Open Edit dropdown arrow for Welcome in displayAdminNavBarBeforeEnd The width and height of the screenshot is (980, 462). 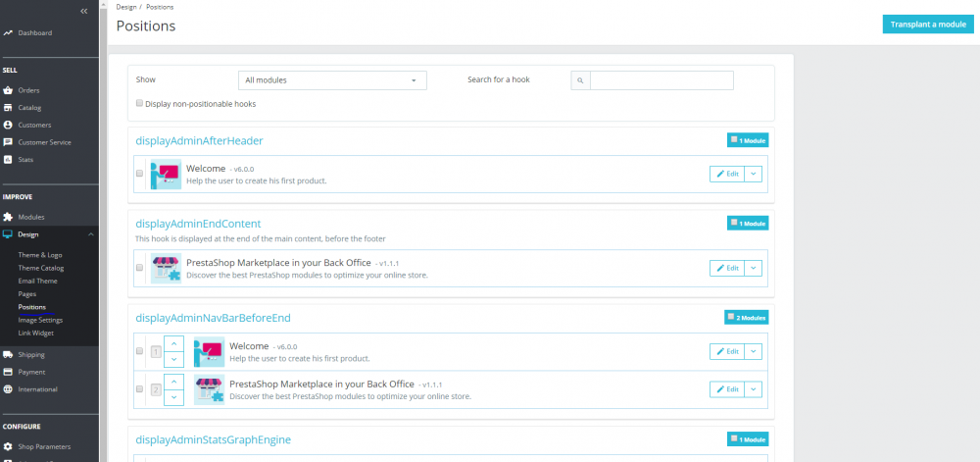pos(753,351)
